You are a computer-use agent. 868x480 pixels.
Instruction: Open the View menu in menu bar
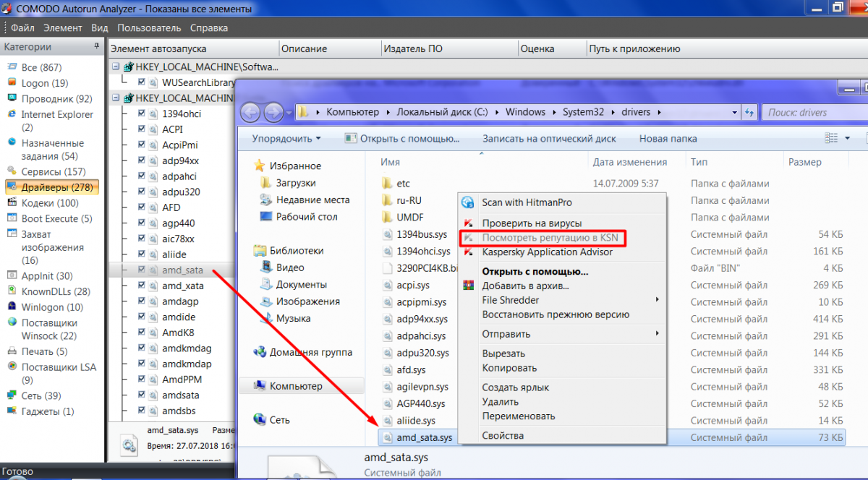click(x=100, y=27)
